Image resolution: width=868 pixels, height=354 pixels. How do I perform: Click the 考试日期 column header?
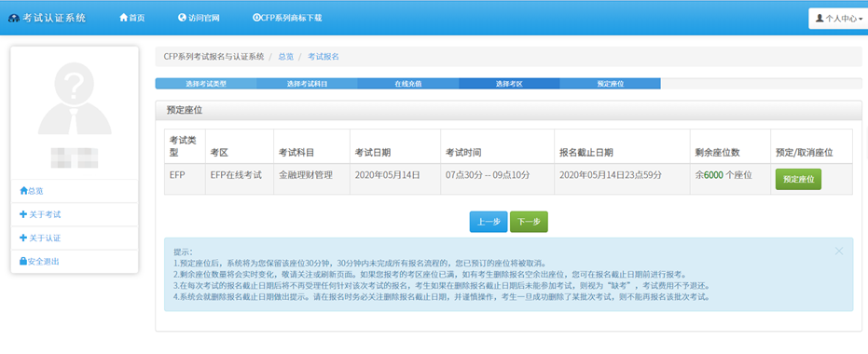(395, 146)
